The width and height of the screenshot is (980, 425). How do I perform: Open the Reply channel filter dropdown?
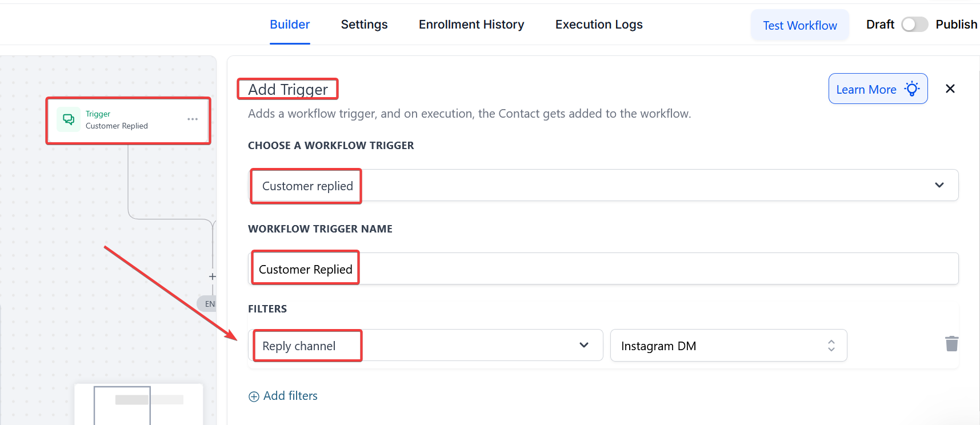tap(583, 345)
